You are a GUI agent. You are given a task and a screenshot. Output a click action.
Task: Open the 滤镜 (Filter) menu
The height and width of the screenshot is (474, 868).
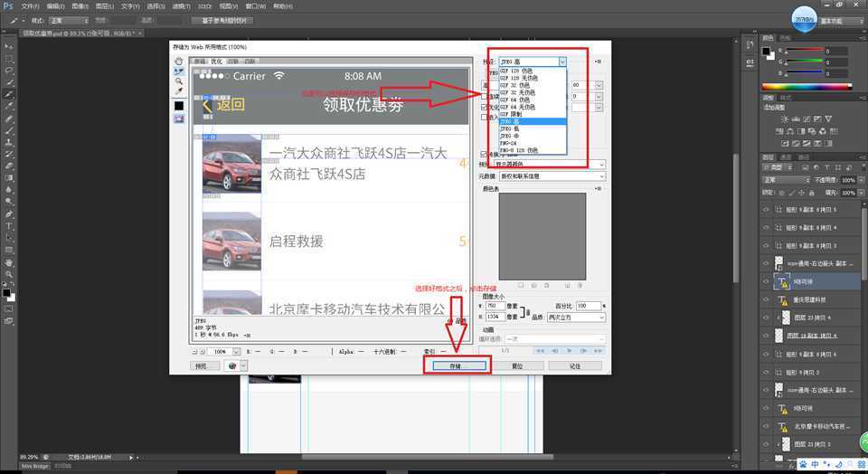point(181,6)
